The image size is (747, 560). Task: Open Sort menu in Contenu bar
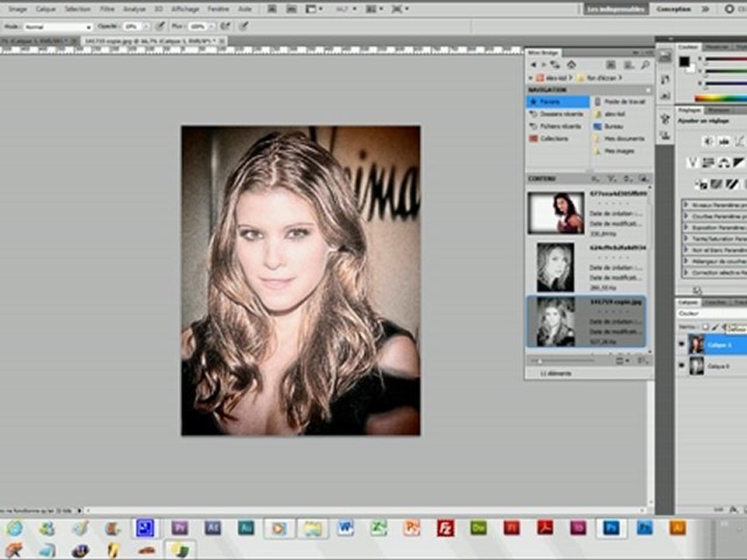627,179
